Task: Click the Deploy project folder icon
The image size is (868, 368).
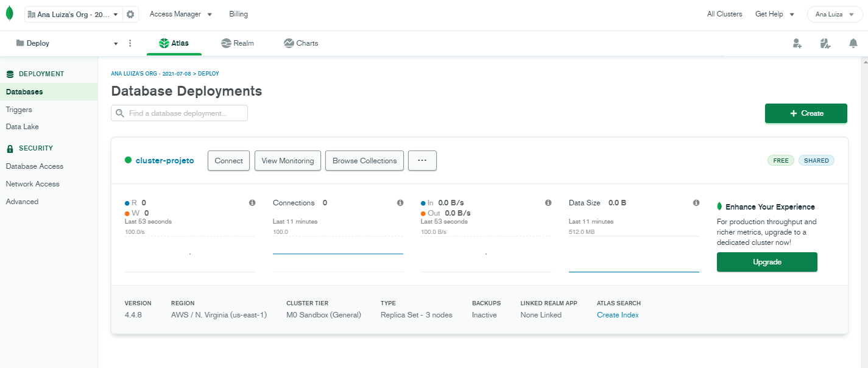Action: (x=20, y=43)
